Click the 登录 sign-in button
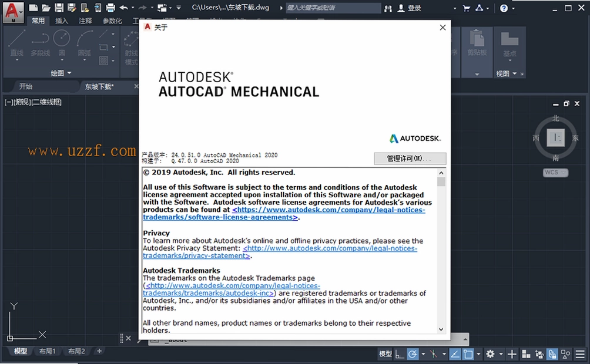 410,8
